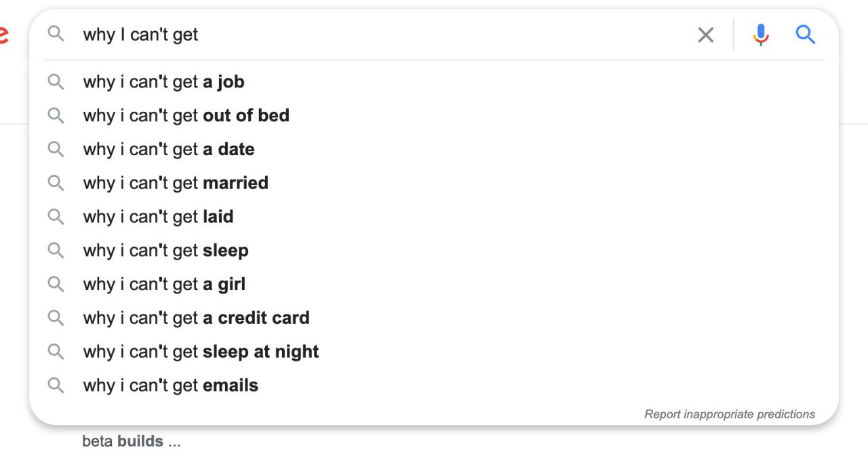Pick 'why i can't get a credit card'
The width and height of the screenshot is (868, 452).
coord(434,318)
